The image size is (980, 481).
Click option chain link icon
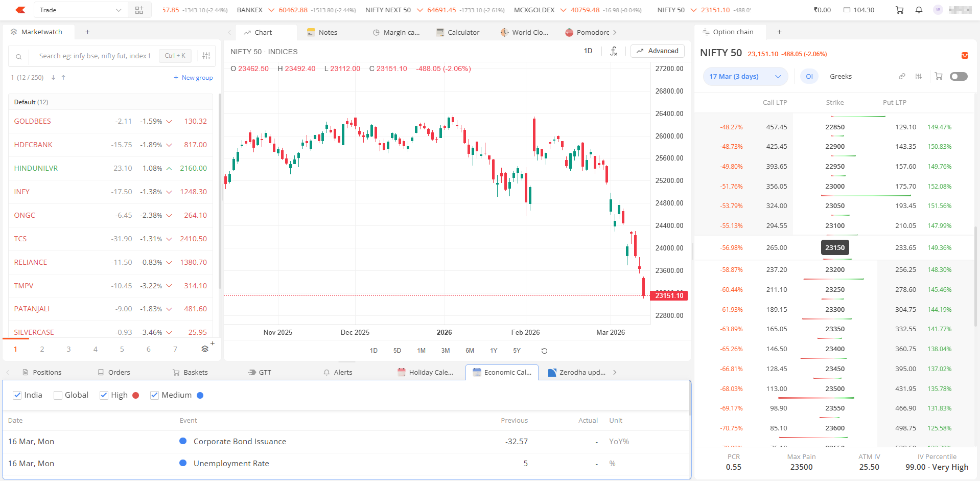[x=902, y=77]
